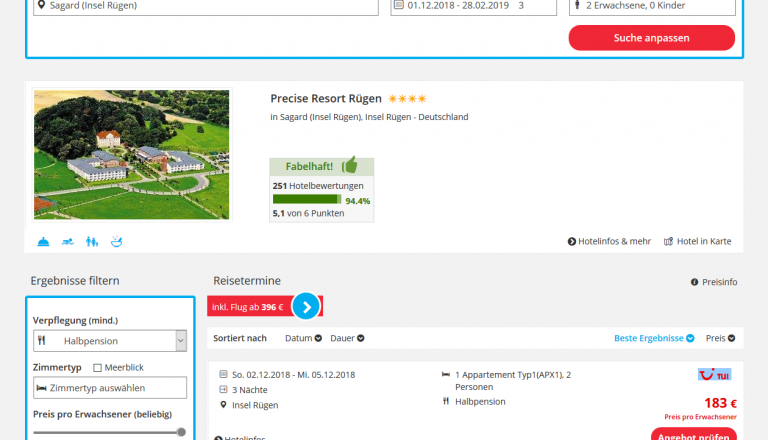Click the bed icon in Zimmertyp field
The image size is (768, 440).
point(42,388)
